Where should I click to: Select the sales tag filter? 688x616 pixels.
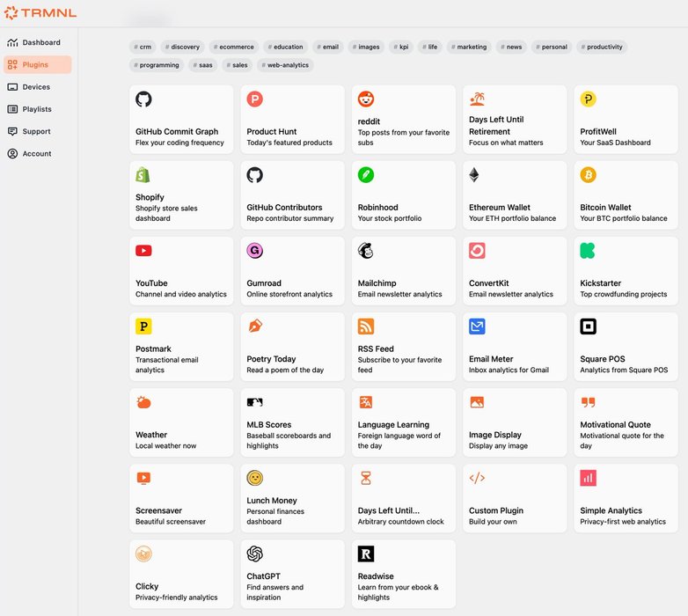(x=237, y=65)
